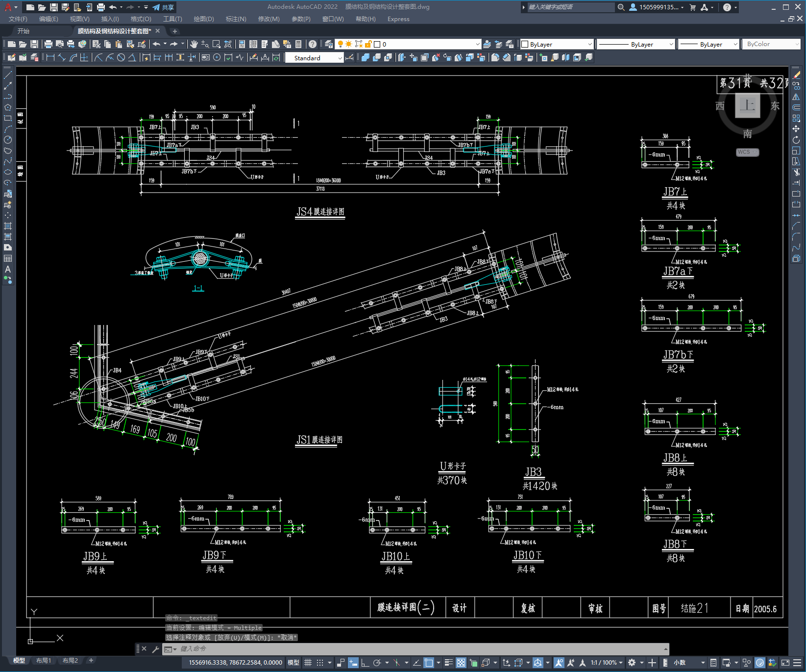Select the Move tool in right toolbar
Viewport: 806px width, 672px height.
pos(796,129)
